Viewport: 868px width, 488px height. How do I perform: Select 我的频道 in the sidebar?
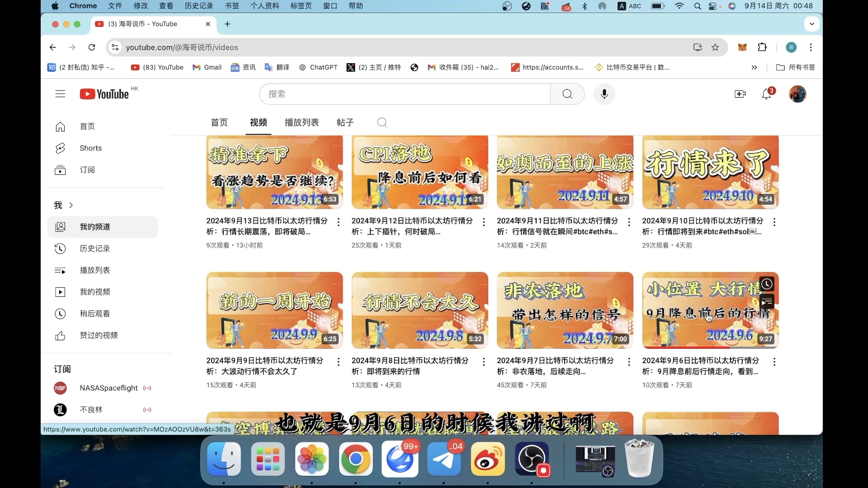pyautogui.click(x=103, y=227)
